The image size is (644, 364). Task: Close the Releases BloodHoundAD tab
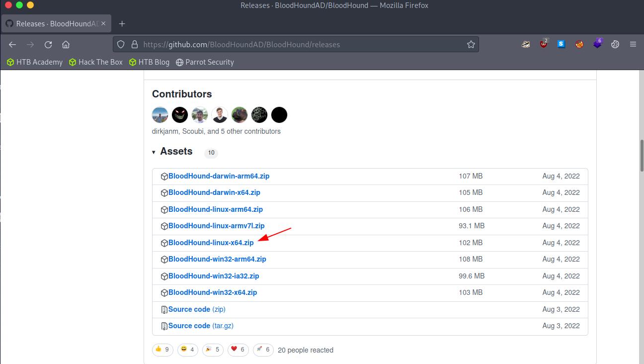pyautogui.click(x=103, y=23)
